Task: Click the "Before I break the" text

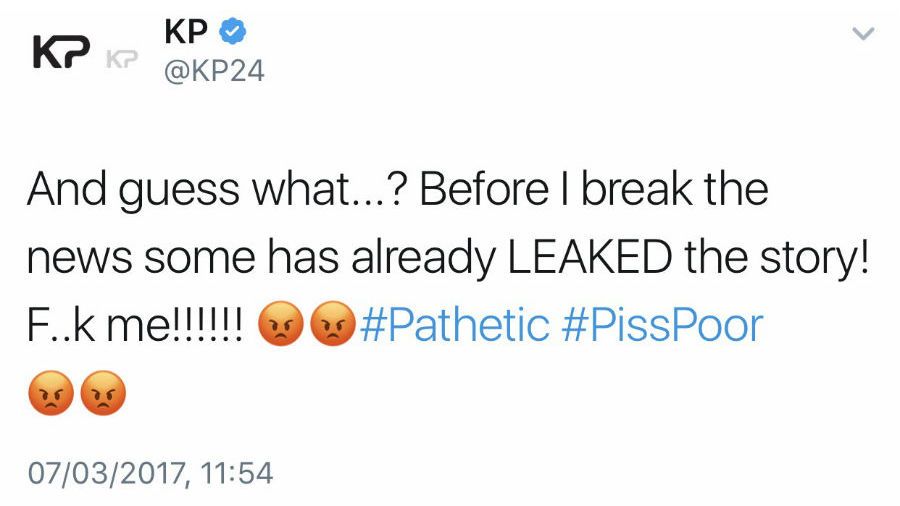Action: coord(593,190)
